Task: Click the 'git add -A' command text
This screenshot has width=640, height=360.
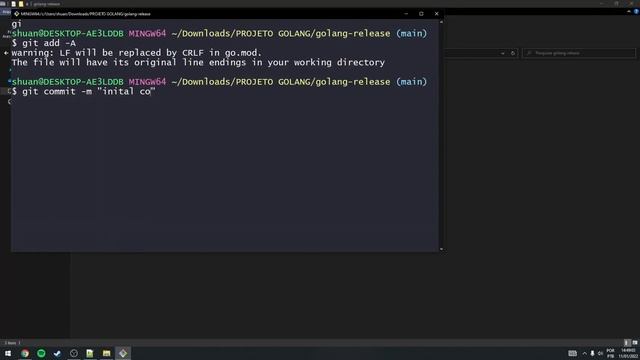Action: (x=49, y=43)
